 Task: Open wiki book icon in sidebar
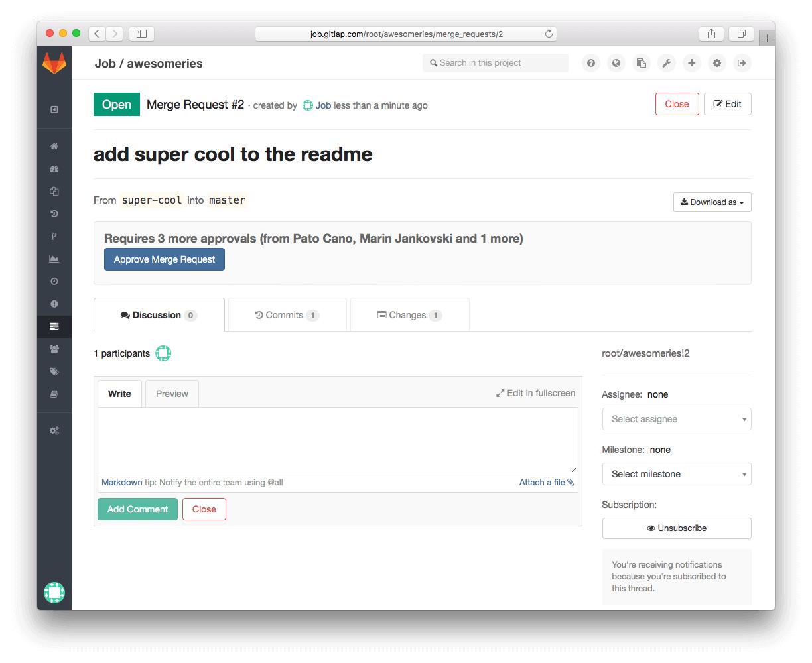point(54,394)
